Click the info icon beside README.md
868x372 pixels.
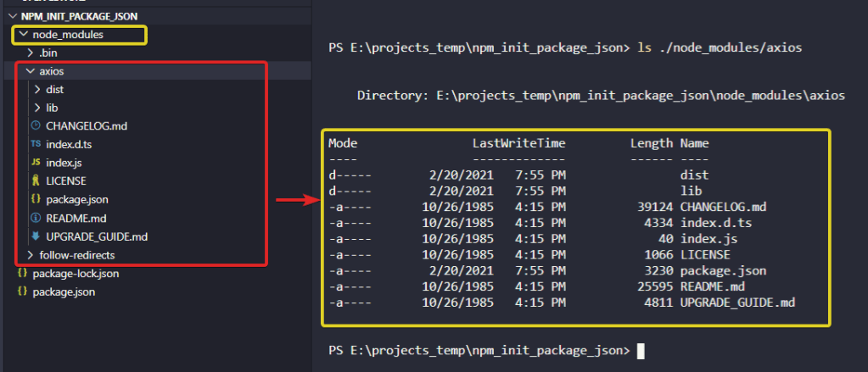pos(36,218)
